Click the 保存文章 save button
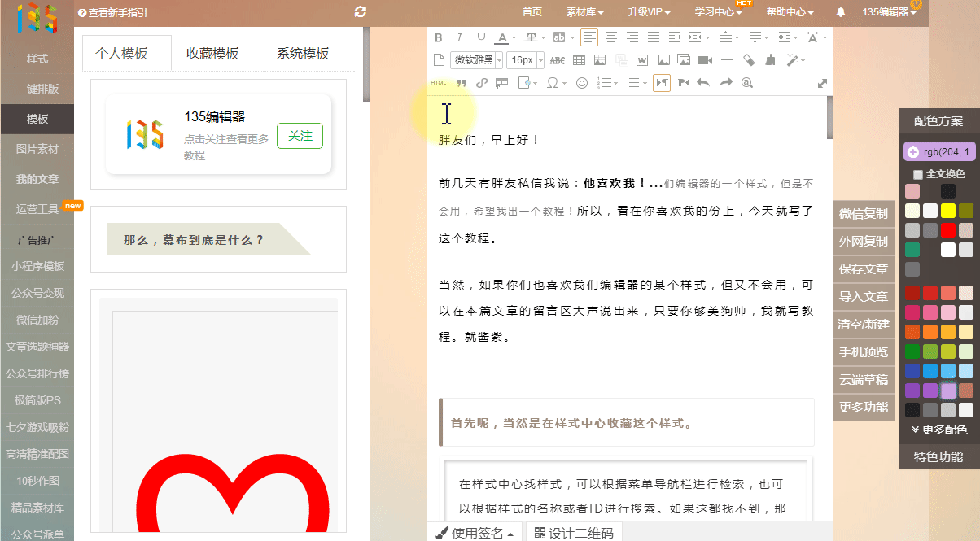The image size is (980, 541). coord(863,269)
